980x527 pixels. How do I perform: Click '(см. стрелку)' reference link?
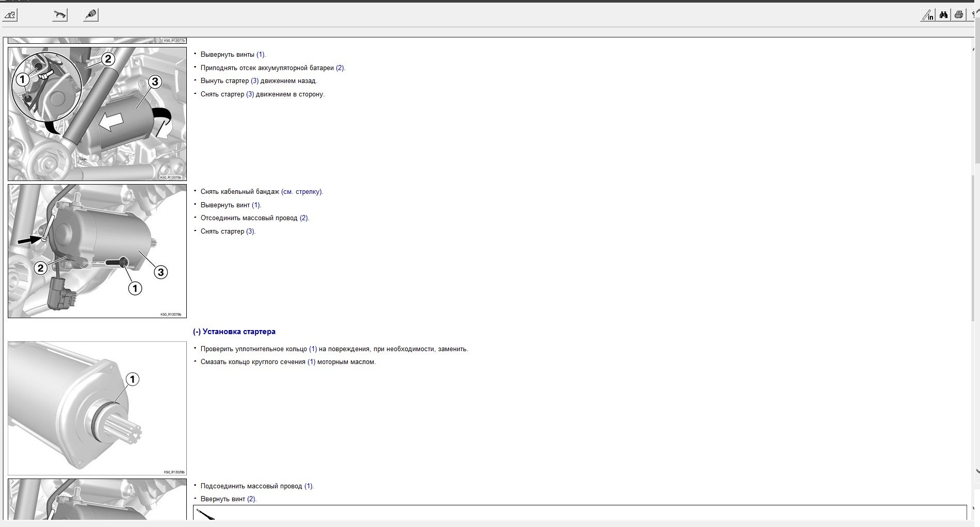[302, 192]
